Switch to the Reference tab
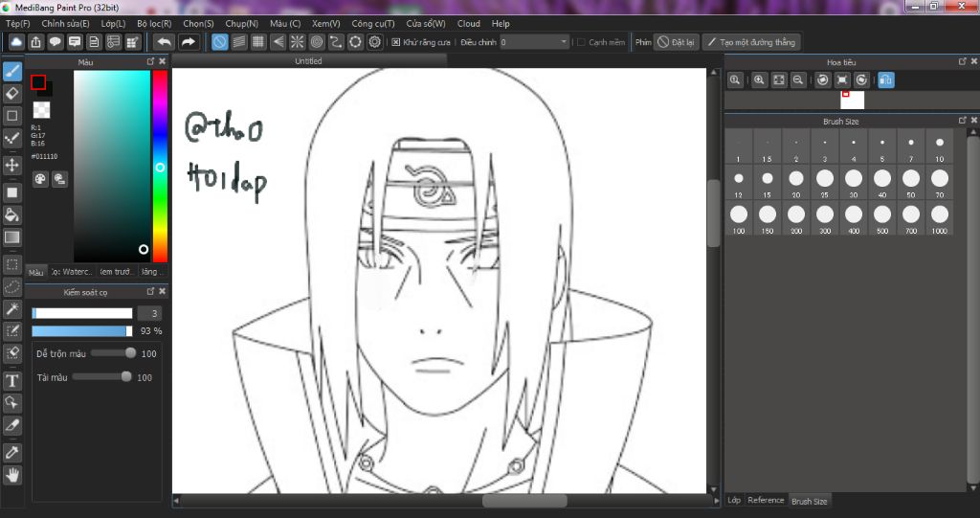This screenshot has height=518, width=980. (766, 501)
